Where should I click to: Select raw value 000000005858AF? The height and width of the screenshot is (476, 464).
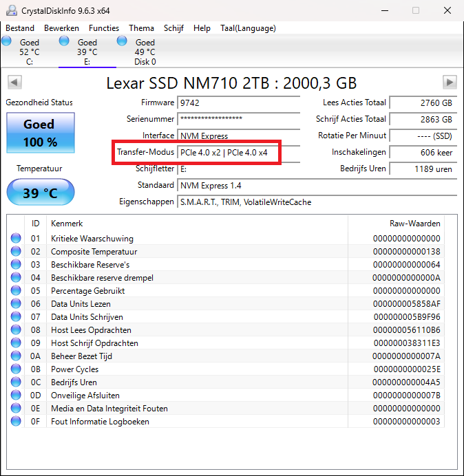click(407, 304)
